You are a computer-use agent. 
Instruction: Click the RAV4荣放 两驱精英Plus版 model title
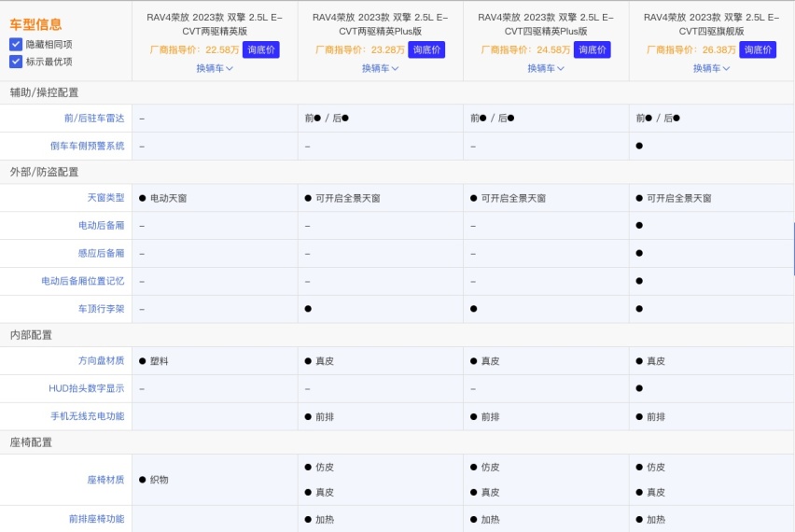(x=381, y=24)
